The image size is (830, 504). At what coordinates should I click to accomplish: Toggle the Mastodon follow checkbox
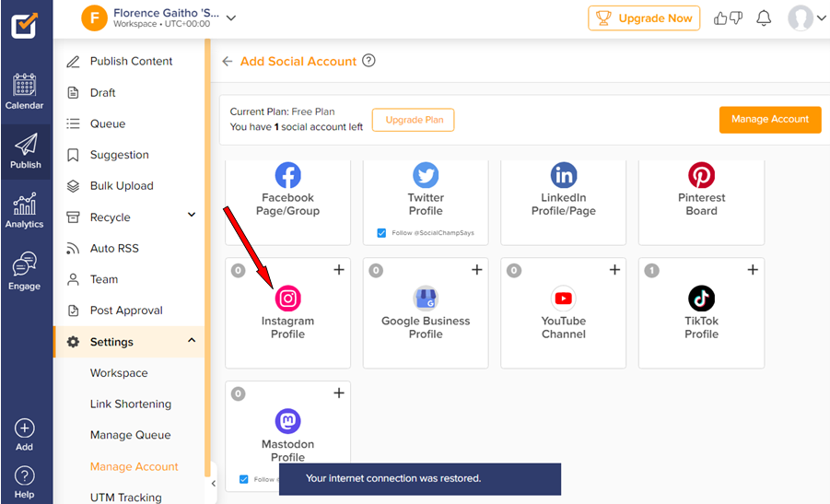coord(244,479)
